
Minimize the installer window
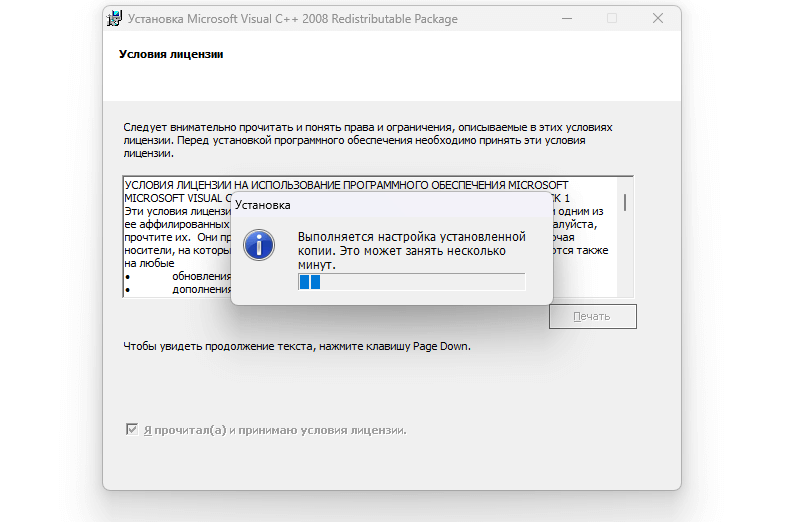(x=567, y=18)
